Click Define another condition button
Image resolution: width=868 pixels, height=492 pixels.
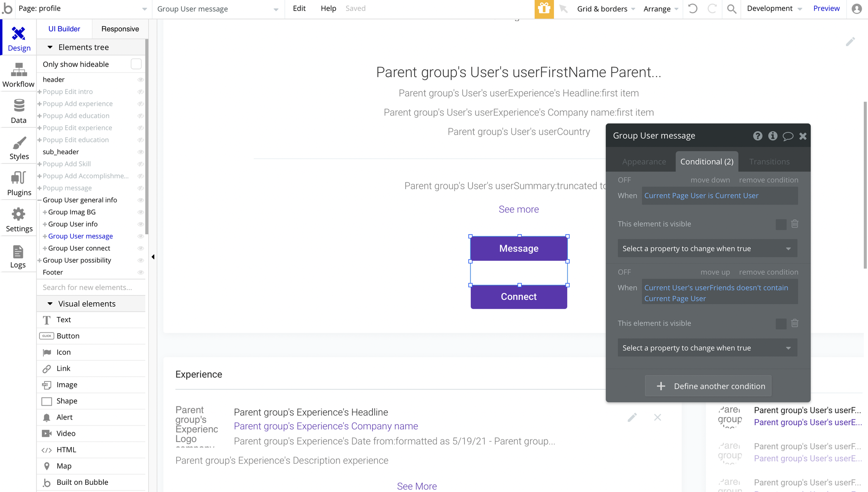coord(708,386)
